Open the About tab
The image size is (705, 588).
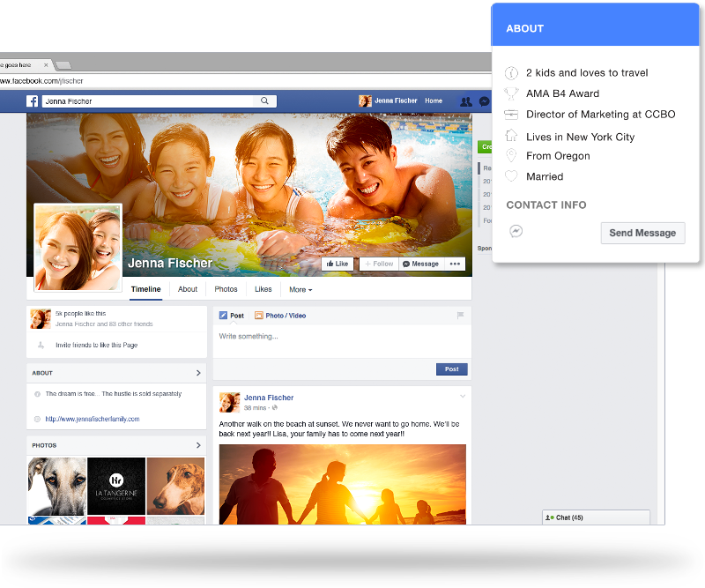pyautogui.click(x=188, y=289)
